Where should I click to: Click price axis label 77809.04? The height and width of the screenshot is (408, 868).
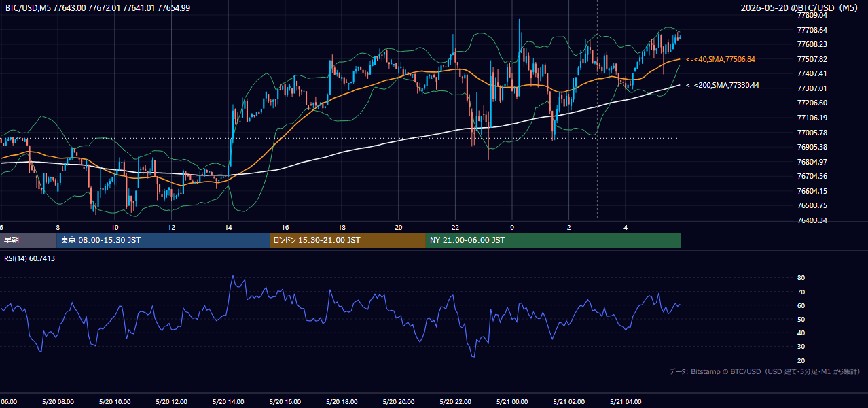(813, 15)
